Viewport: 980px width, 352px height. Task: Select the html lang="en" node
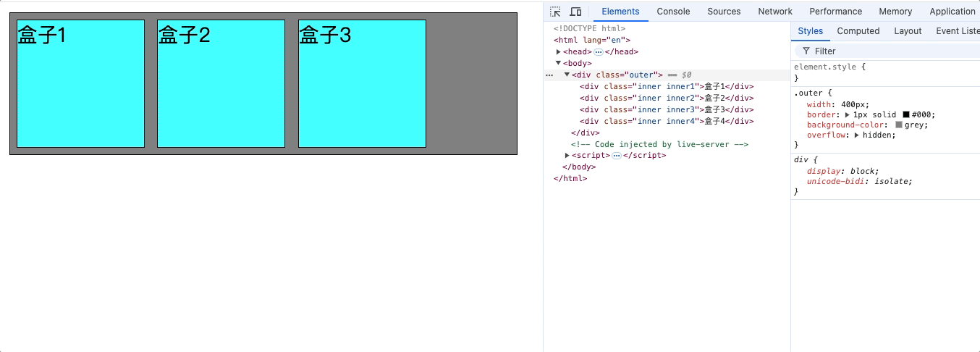592,41
